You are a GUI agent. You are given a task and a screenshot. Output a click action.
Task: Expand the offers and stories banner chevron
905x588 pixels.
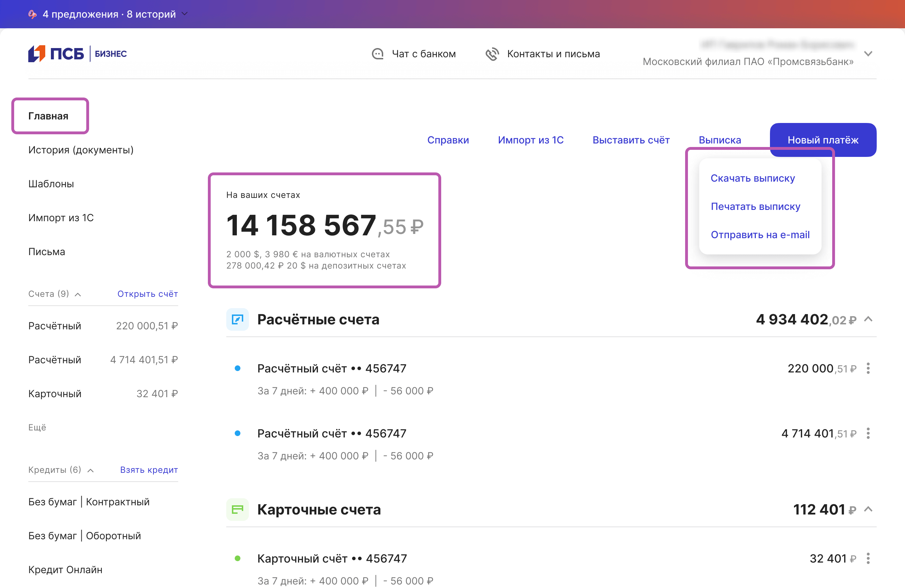point(185,14)
